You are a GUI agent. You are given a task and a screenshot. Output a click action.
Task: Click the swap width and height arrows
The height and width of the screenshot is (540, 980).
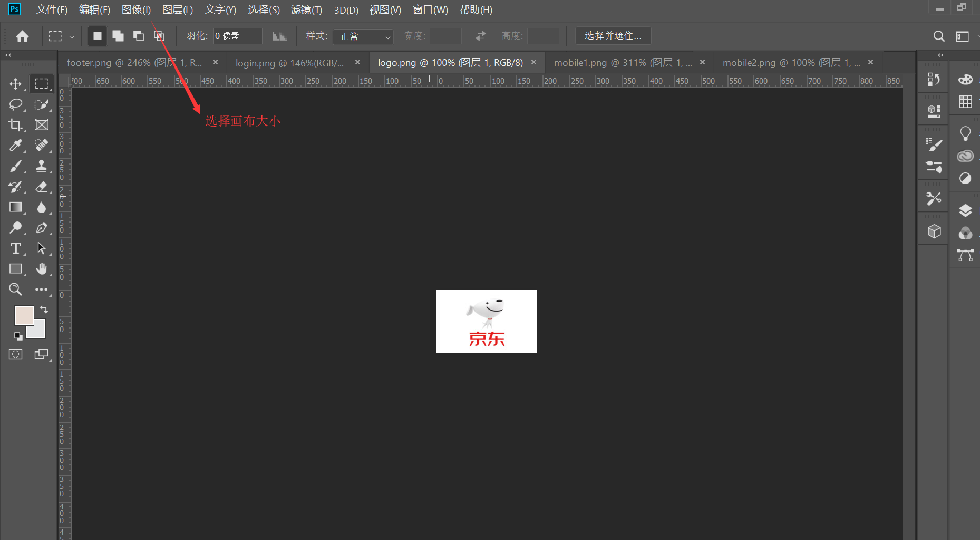tap(480, 36)
